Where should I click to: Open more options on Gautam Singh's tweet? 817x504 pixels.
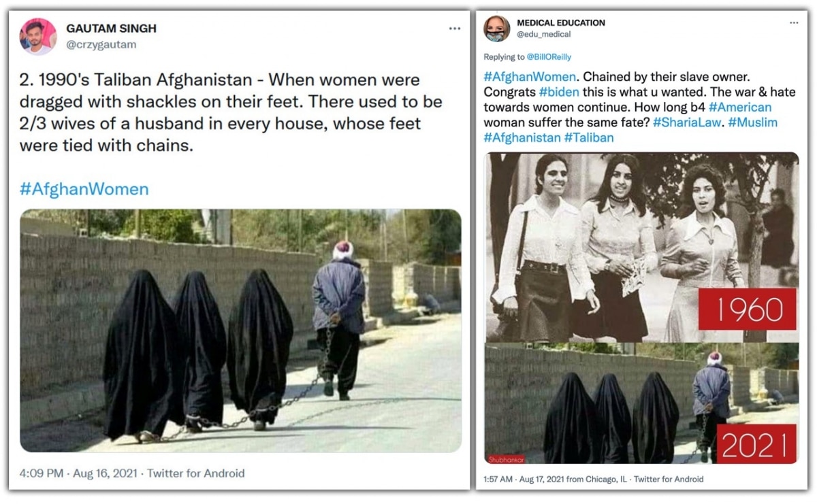(454, 29)
